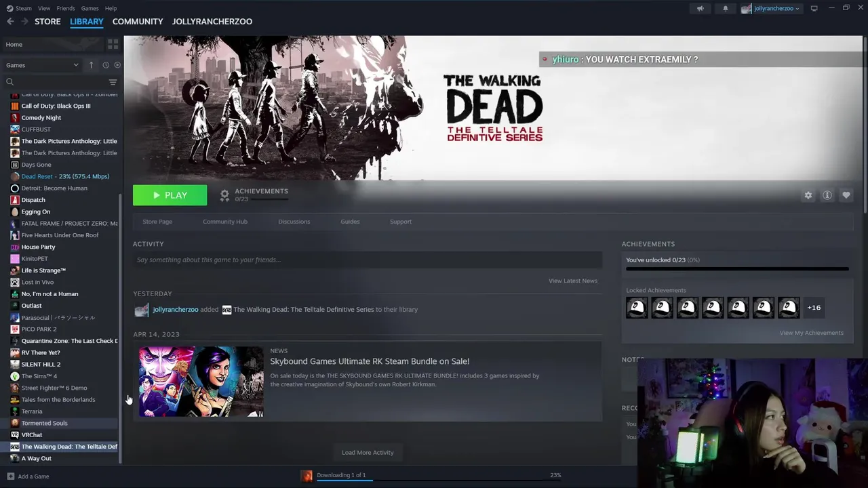The image size is (868, 488).
Task: Sort library list with up arrow icon
Action: tap(91, 65)
